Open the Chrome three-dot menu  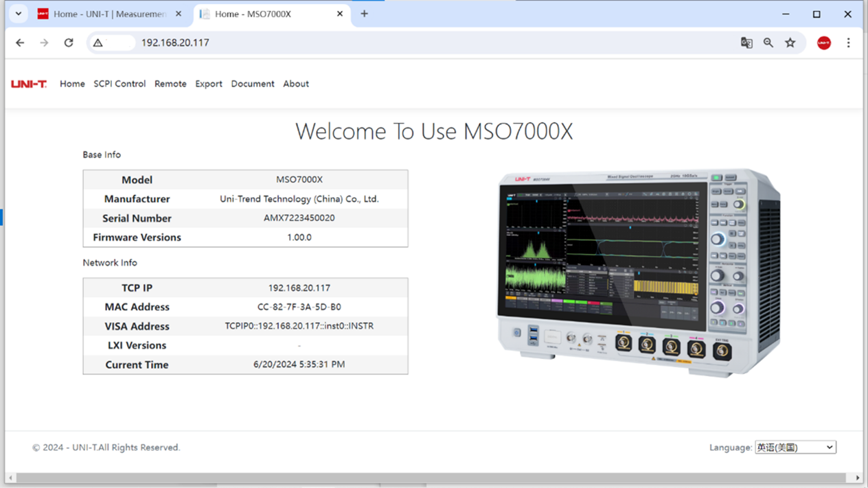pyautogui.click(x=848, y=43)
